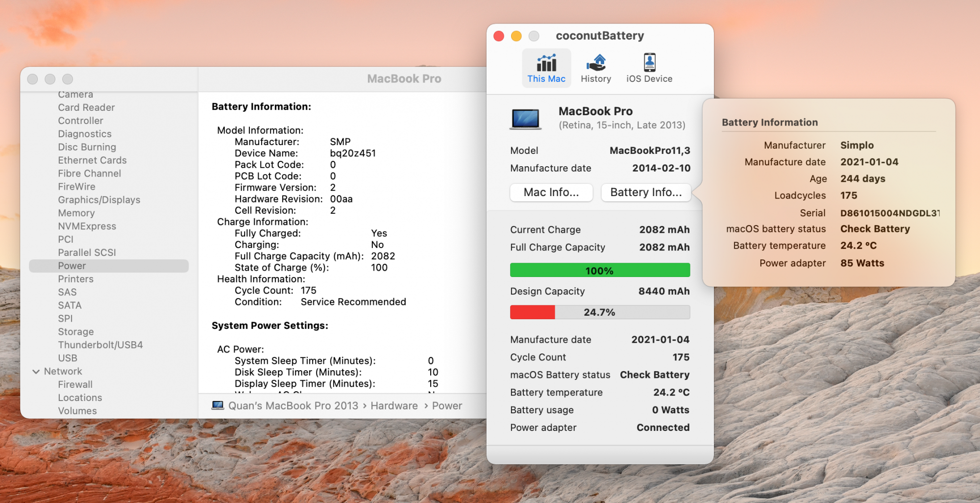Minimize the coconutBattery window
Viewport: 980px width, 503px height.
pos(516,36)
